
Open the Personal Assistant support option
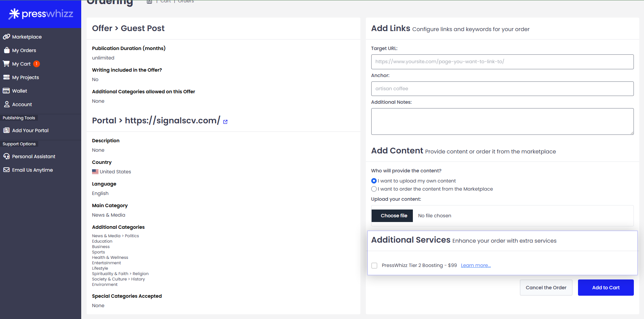point(33,156)
